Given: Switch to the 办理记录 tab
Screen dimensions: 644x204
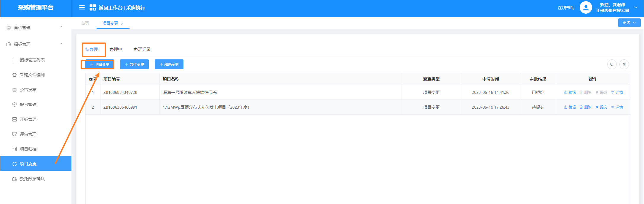Looking at the screenshot, I should coord(142,49).
